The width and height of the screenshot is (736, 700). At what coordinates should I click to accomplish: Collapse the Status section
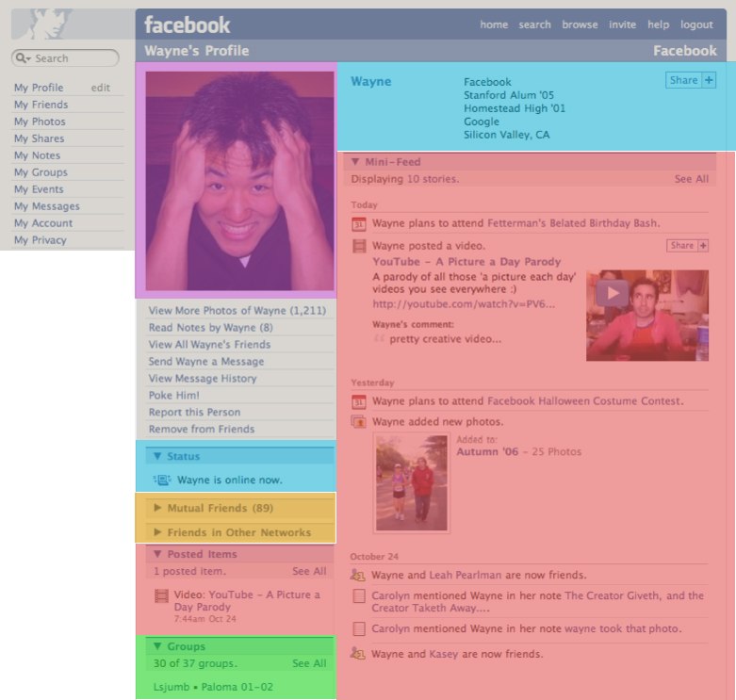tap(157, 456)
